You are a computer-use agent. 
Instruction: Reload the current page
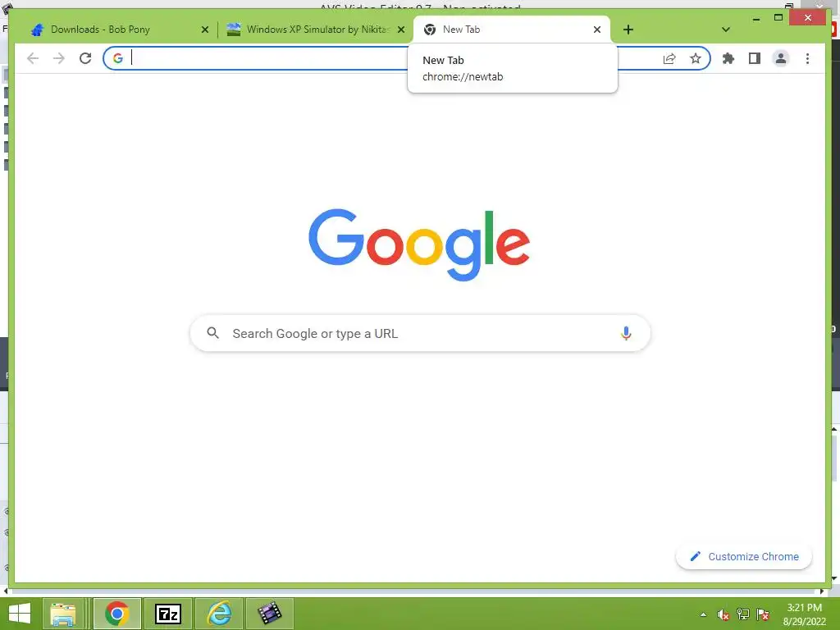click(85, 58)
